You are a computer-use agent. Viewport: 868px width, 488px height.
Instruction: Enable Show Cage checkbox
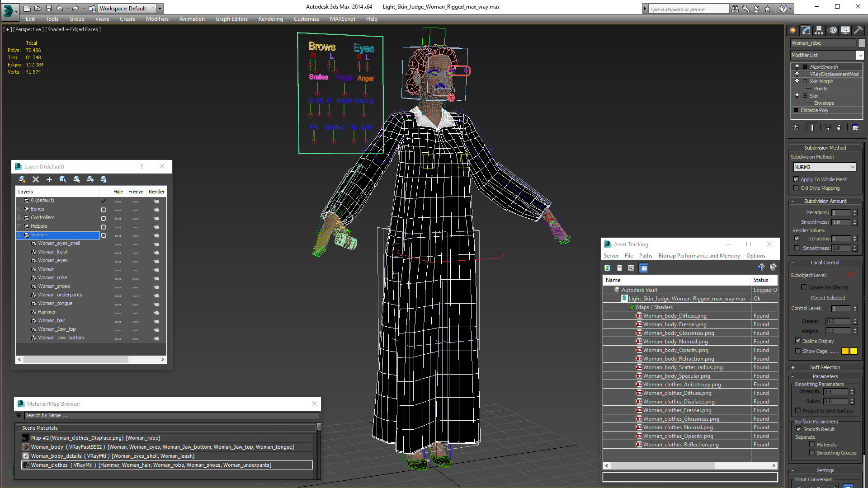798,351
